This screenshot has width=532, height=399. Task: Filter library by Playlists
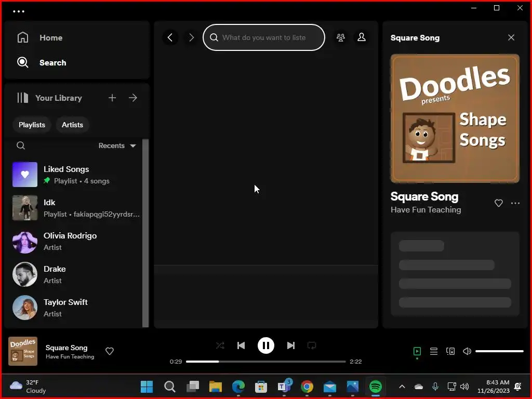(32, 125)
